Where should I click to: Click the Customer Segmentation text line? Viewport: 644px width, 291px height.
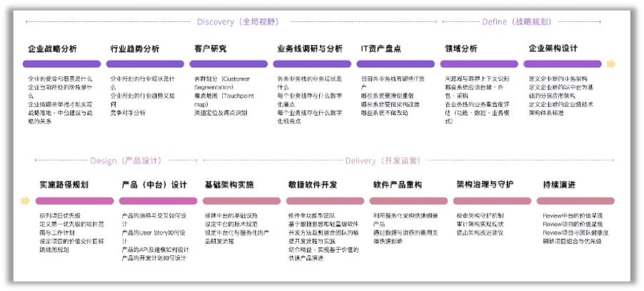tap(222, 83)
